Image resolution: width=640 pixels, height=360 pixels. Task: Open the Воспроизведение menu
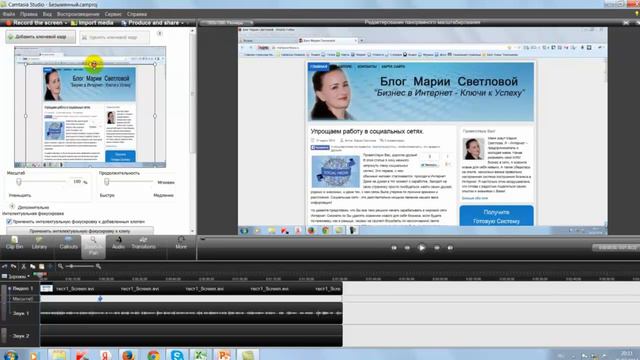click(x=78, y=14)
